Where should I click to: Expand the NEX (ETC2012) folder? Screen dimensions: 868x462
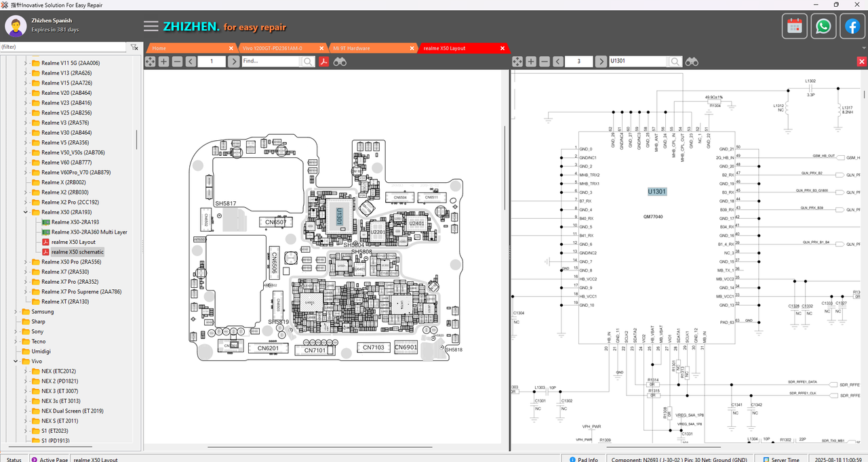[26, 371]
